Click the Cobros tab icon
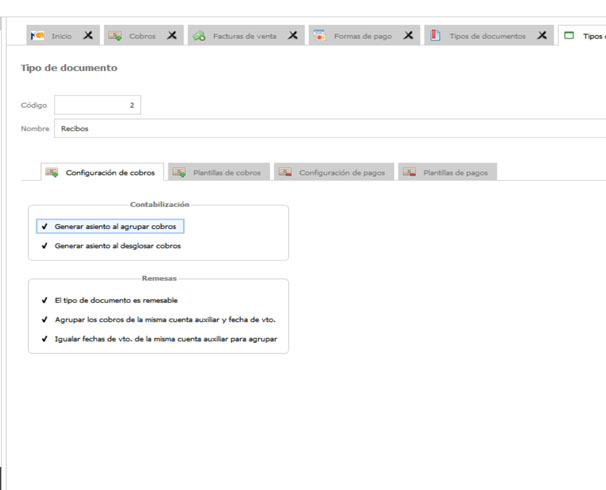The width and height of the screenshot is (606, 490). [115, 36]
